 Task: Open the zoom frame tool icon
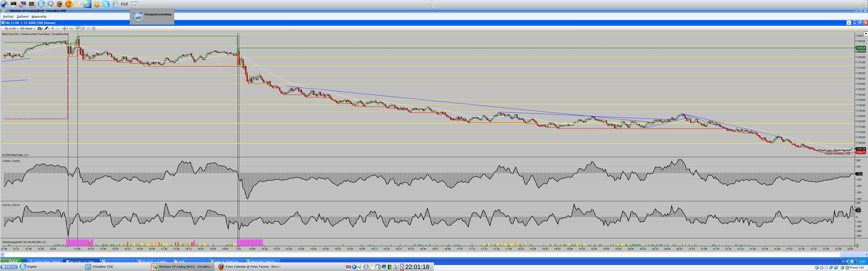click(71, 29)
